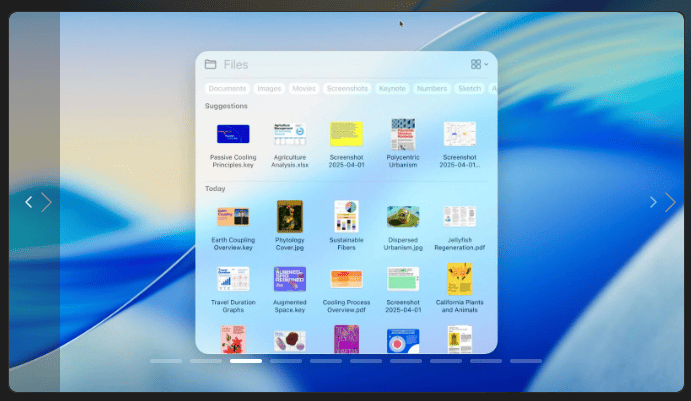Select the Sustainable Fibers file
Screen dimensions: 691x401
click(346, 216)
